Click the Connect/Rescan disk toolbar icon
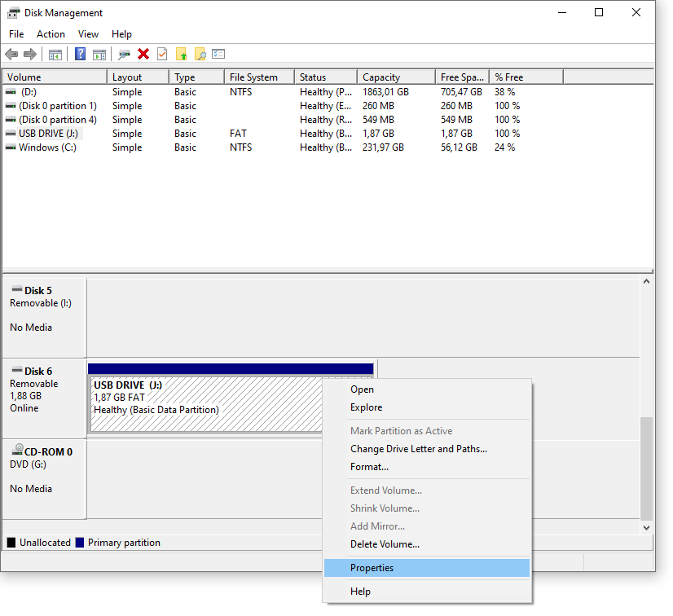The width and height of the screenshot is (673, 616). point(124,55)
